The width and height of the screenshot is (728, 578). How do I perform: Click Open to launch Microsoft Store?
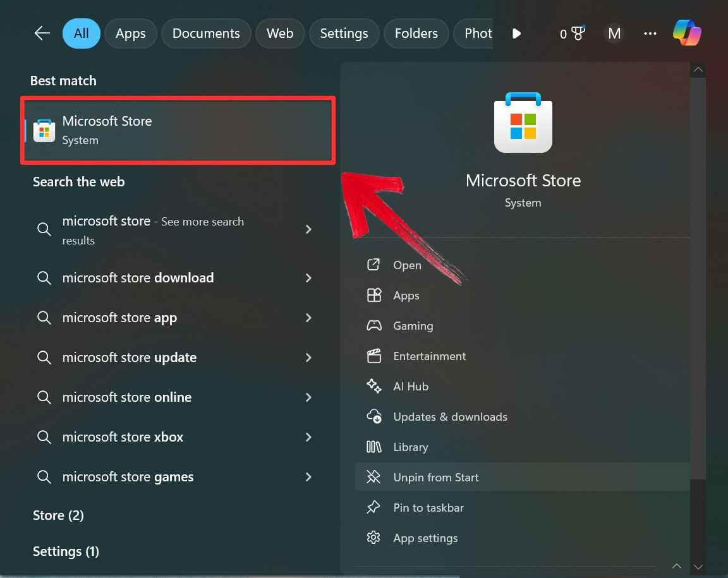406,265
